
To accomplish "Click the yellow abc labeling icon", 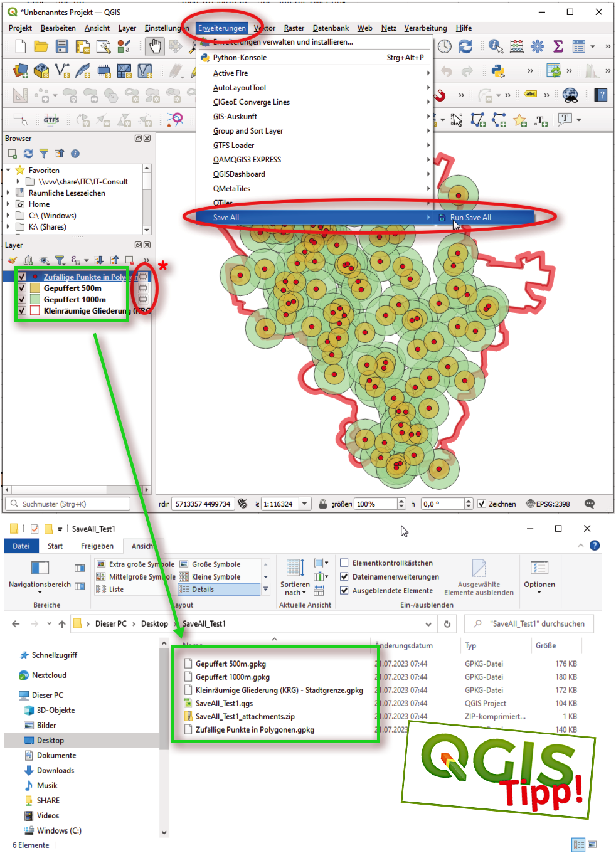I will pyautogui.click(x=531, y=95).
